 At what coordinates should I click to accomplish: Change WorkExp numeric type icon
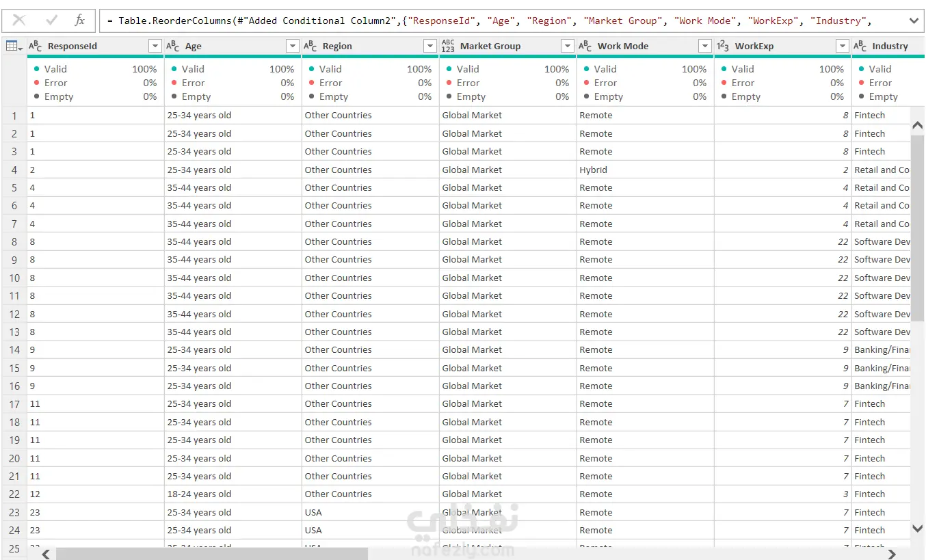coord(723,46)
